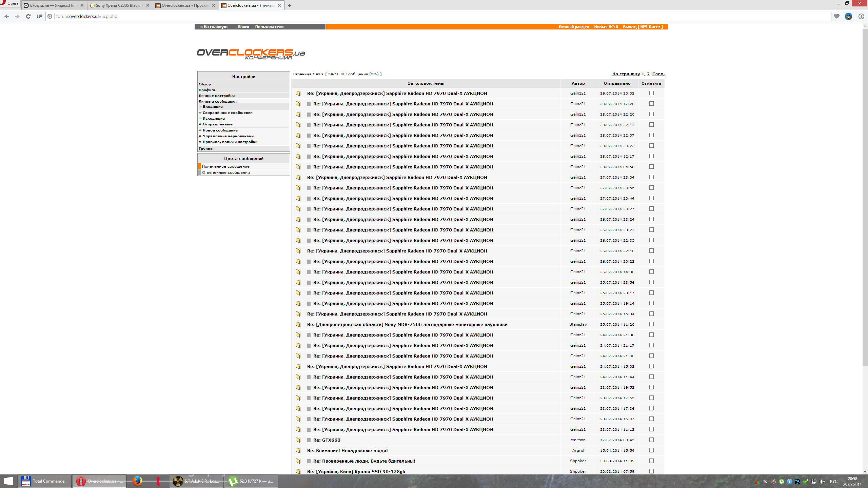
Task: Click the folder icon beside Re: GTX660
Action: pos(298,440)
